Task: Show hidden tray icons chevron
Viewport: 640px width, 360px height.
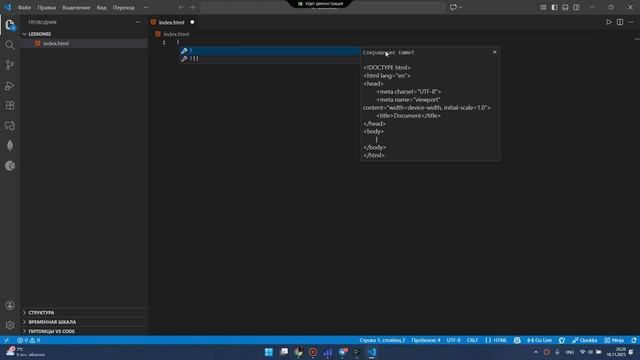Action: [536, 352]
